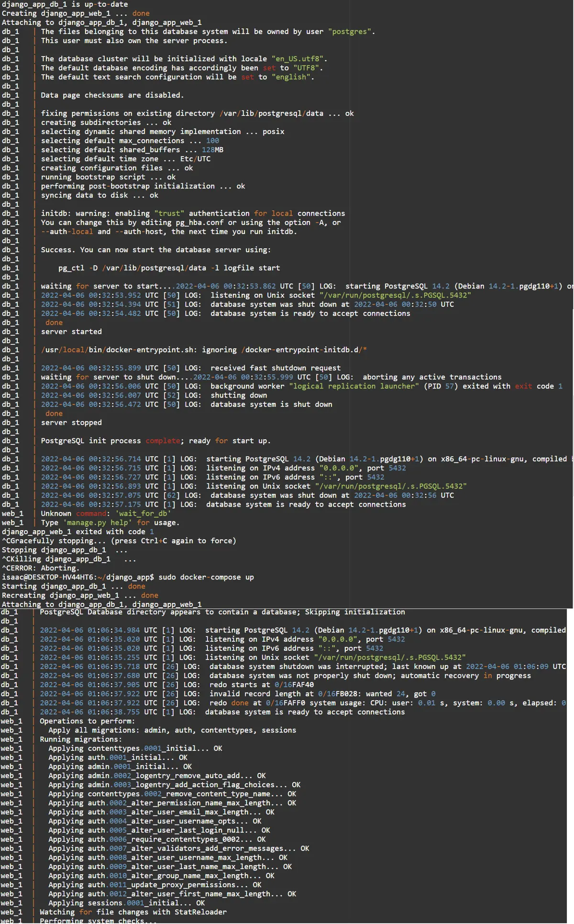574x924 pixels.
Task: Click 'Applying contenttypes.0002_remove_content_type_name... OK'
Action: point(172,794)
